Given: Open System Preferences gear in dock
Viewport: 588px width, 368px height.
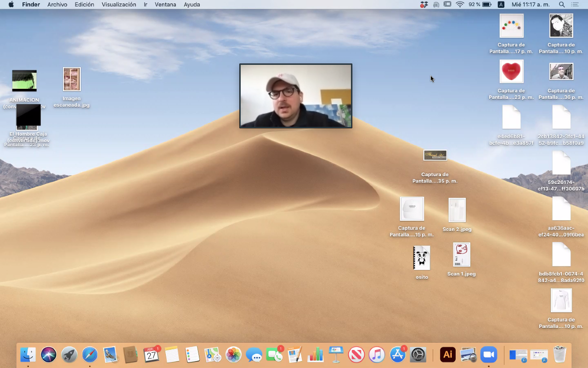Looking at the screenshot, I should pos(418,355).
